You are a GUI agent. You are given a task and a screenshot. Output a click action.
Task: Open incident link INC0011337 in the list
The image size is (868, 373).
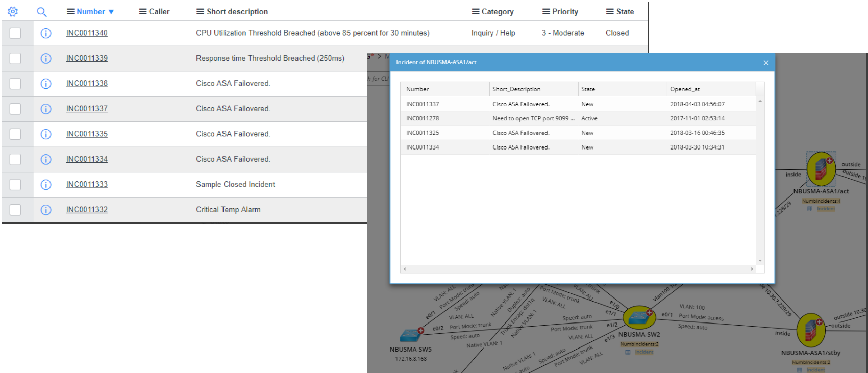tap(87, 109)
